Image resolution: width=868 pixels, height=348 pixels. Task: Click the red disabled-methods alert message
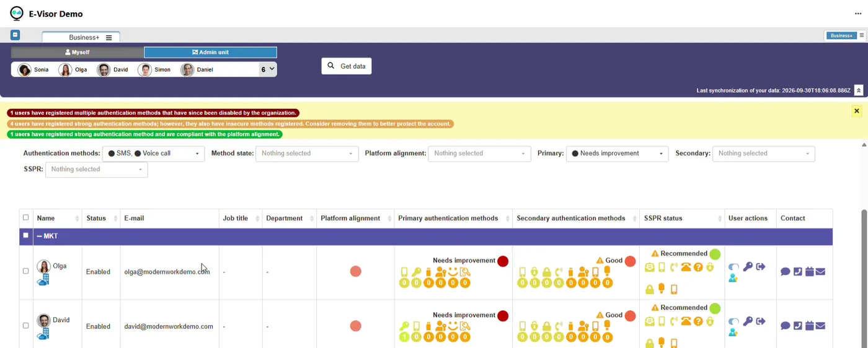point(153,113)
